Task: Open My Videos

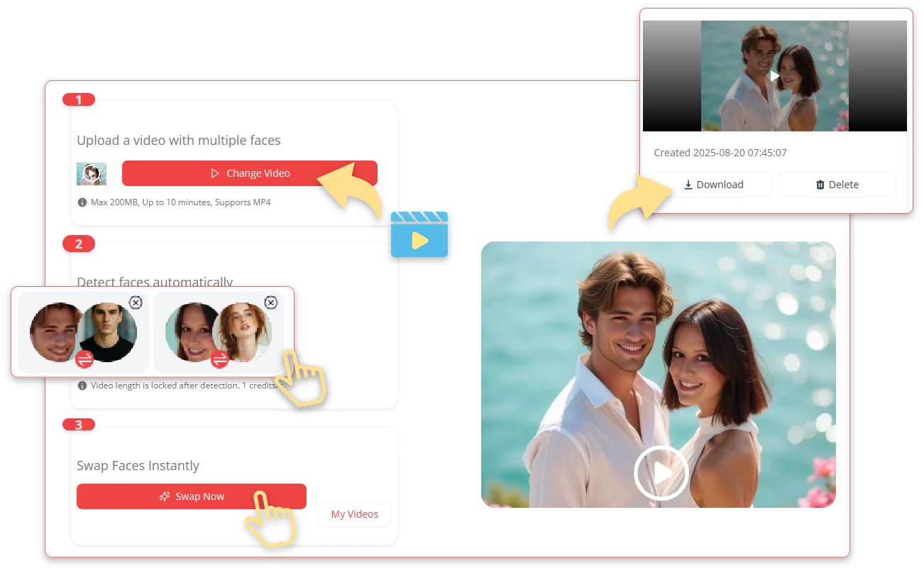Action: (355, 514)
